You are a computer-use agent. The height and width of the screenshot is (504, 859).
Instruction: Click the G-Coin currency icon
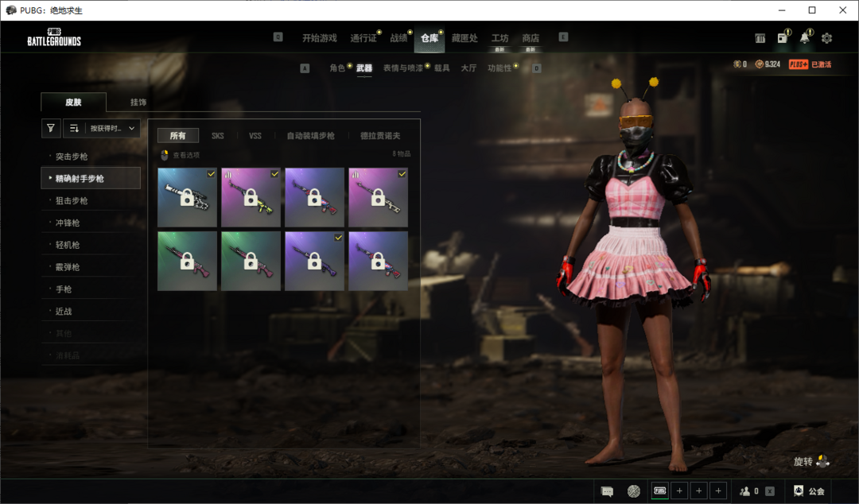[x=737, y=64]
